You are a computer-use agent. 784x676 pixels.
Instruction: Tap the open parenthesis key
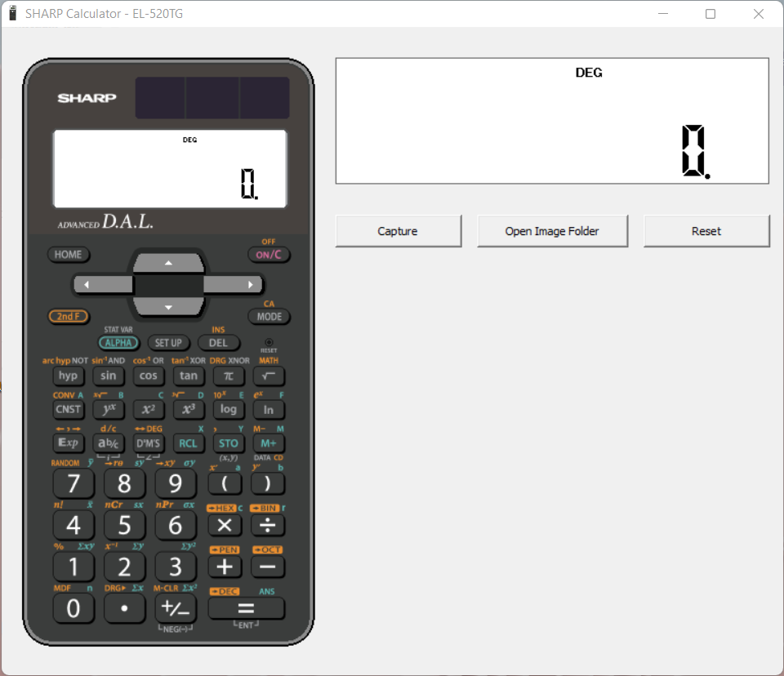coord(225,484)
